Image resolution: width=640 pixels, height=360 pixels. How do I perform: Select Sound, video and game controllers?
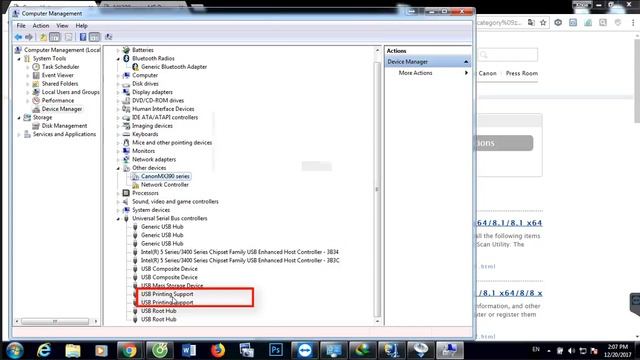pyautogui.click(x=175, y=202)
